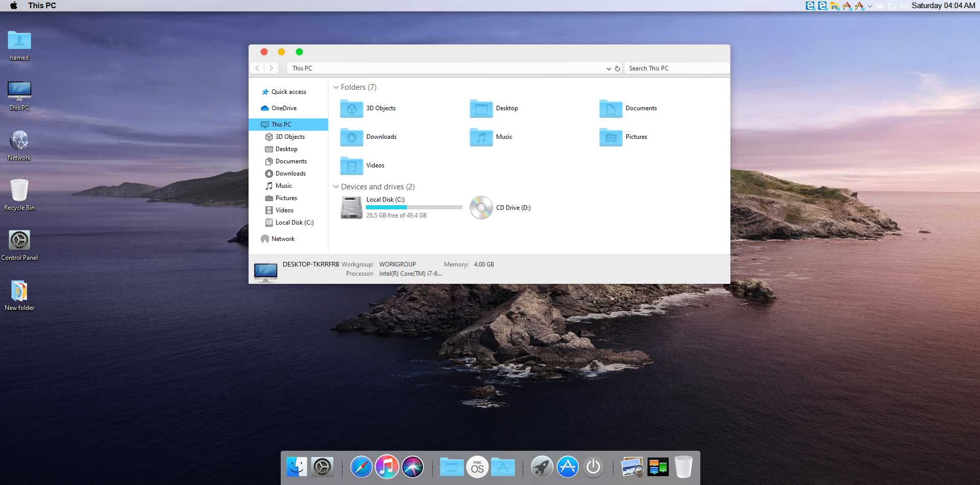Open the Apple menu in menu bar
The height and width of the screenshot is (485, 980).
pos(14,6)
